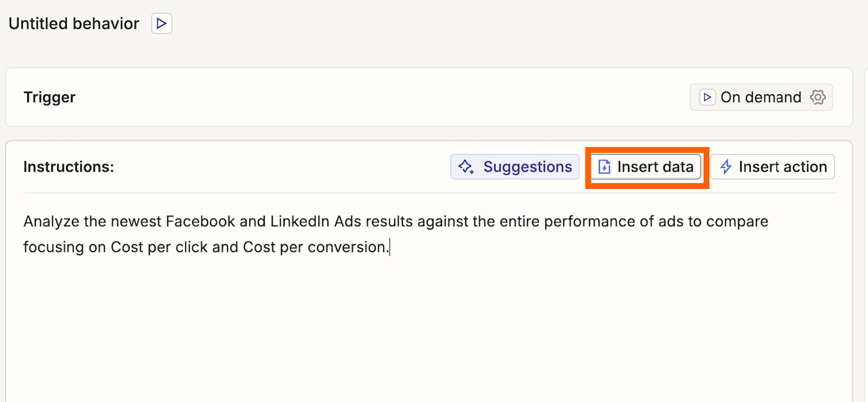Run the Untitled behavior with play icon
868x402 pixels.
point(162,24)
